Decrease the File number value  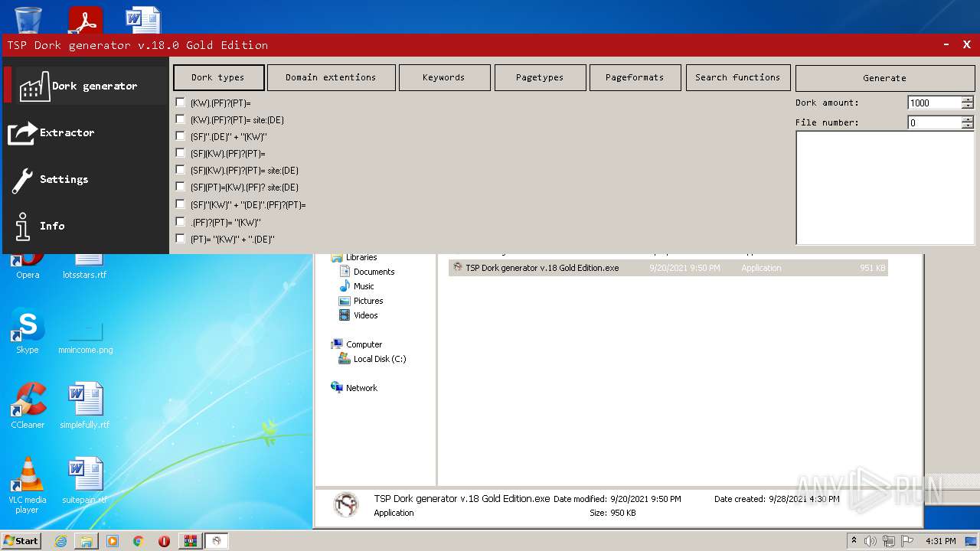click(x=968, y=126)
